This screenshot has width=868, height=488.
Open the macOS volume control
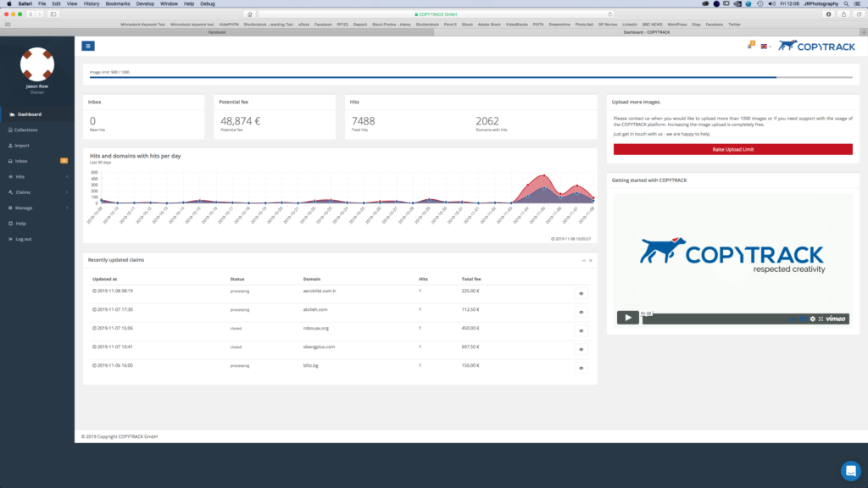(x=771, y=4)
